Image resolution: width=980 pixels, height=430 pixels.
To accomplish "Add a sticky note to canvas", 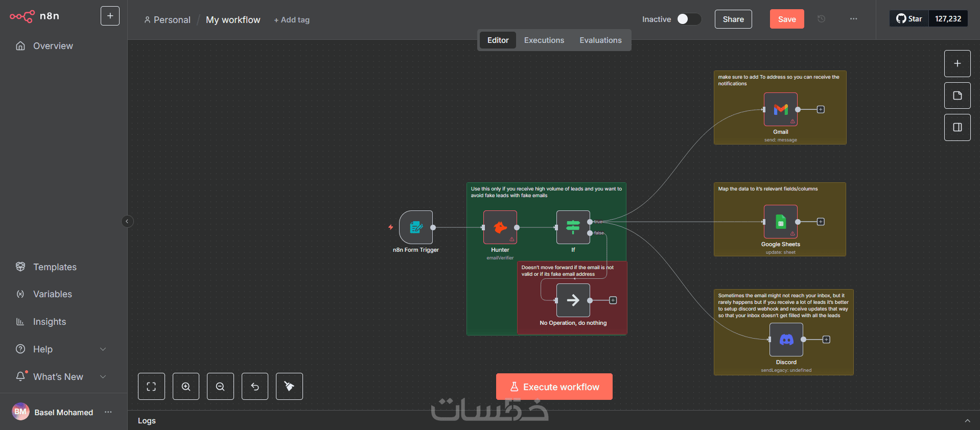I will coord(958,95).
